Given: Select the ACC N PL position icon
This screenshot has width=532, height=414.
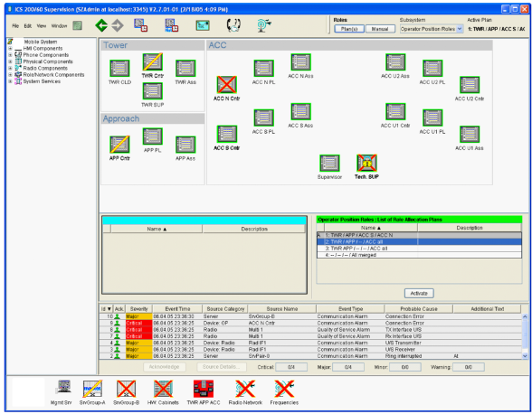Looking at the screenshot, I should click(263, 69).
